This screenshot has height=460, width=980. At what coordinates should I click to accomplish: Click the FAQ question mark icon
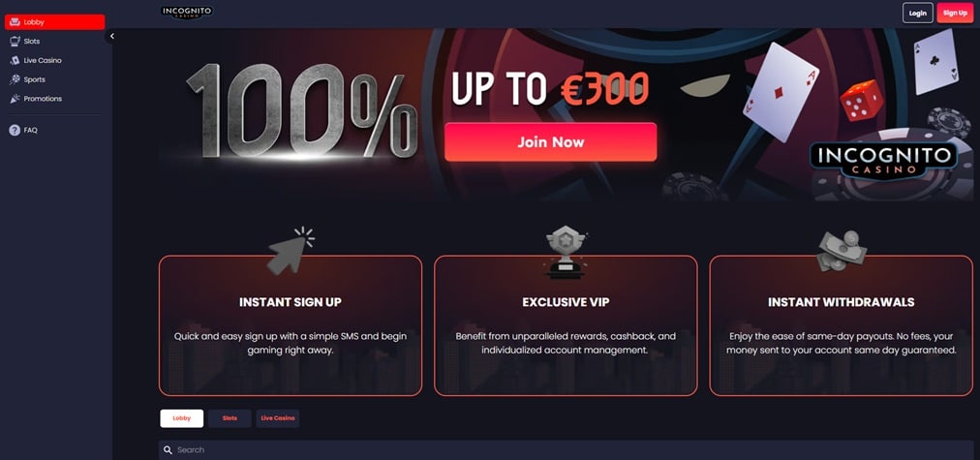(15, 130)
